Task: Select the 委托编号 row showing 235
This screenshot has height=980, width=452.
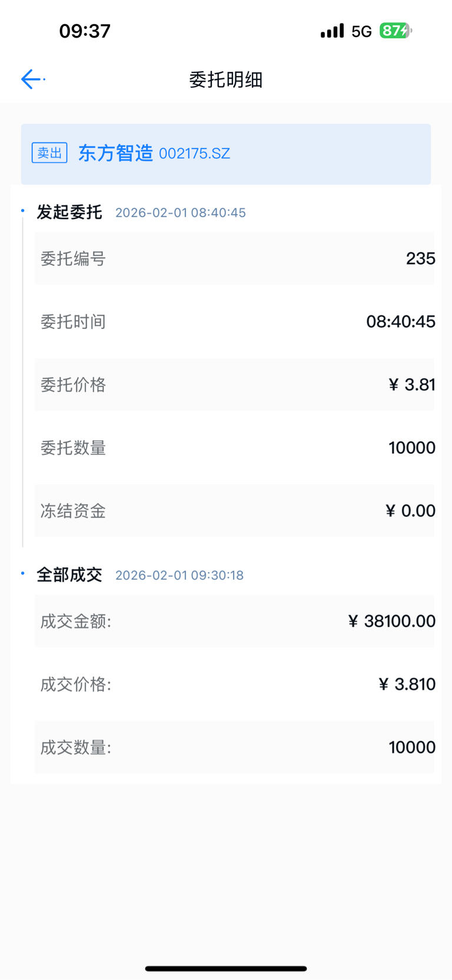Action: point(234,258)
